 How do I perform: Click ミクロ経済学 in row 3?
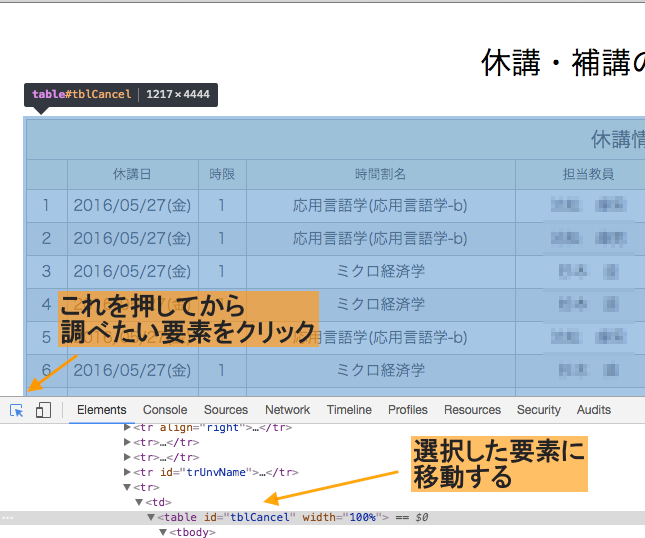[381, 271]
